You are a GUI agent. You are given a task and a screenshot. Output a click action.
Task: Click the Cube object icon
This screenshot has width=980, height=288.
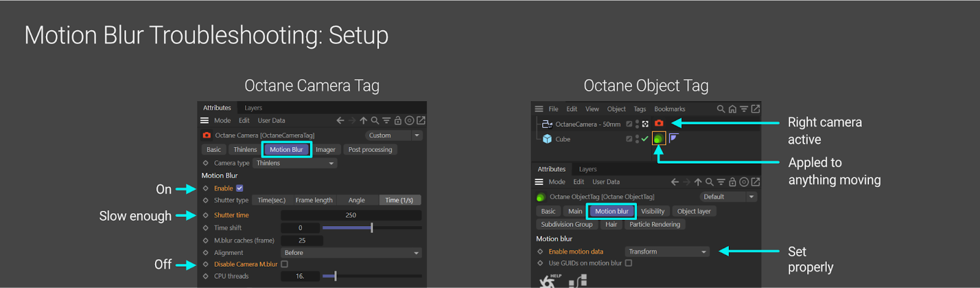click(x=547, y=139)
